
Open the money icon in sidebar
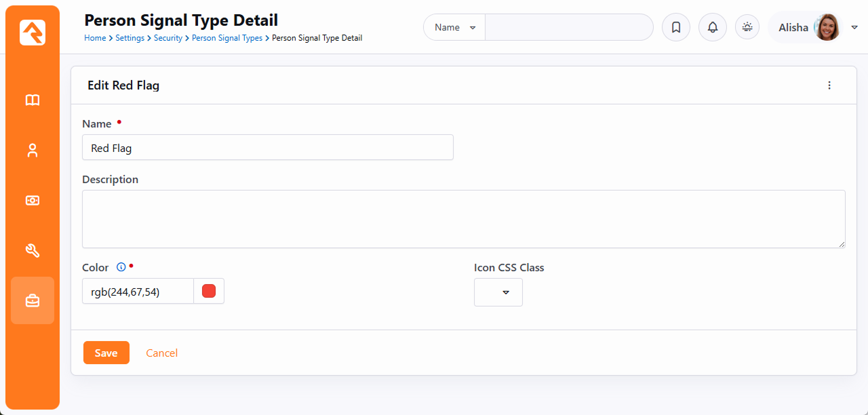click(x=33, y=201)
